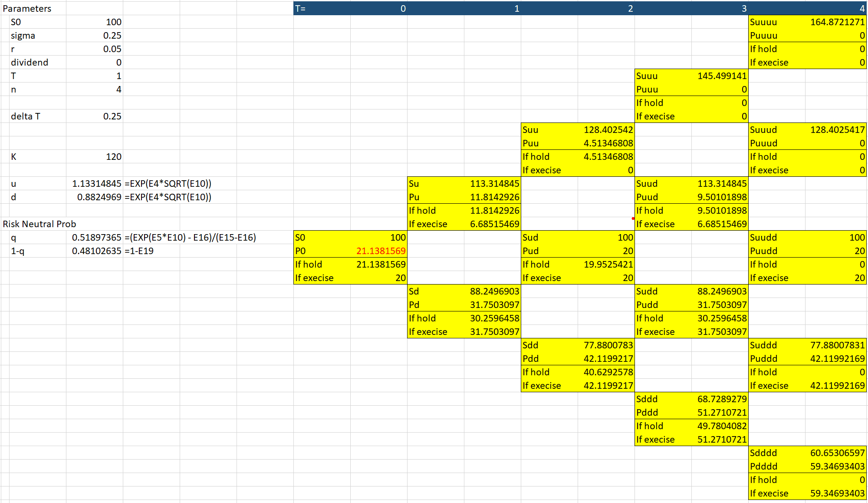
Task: Select the S0 If hold value 21.1381569
Action: pyautogui.click(x=379, y=265)
